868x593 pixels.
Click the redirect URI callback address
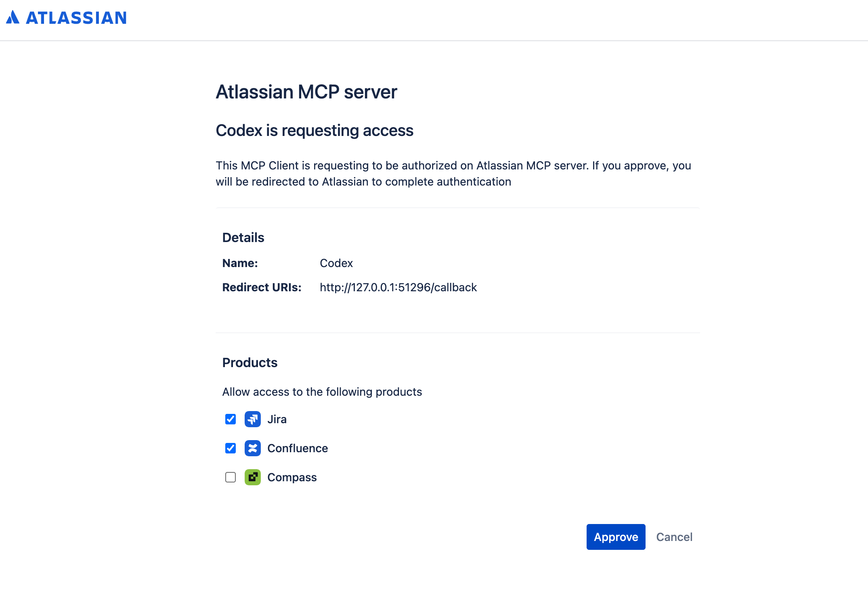pos(398,287)
